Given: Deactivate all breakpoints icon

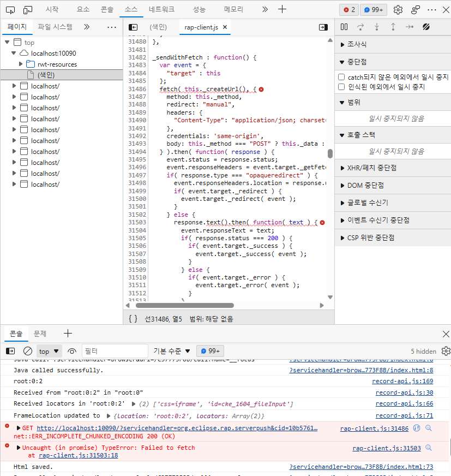Looking at the screenshot, I should tap(426, 27).
